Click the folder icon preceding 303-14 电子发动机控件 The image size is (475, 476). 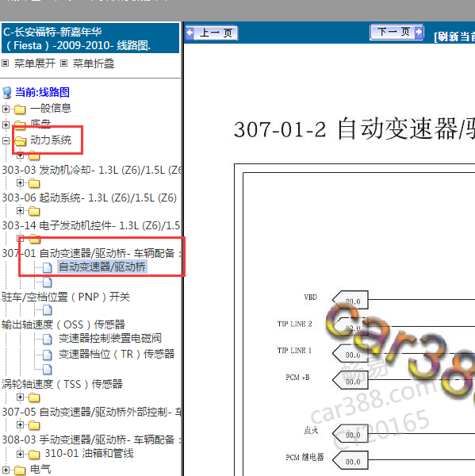click(34, 211)
